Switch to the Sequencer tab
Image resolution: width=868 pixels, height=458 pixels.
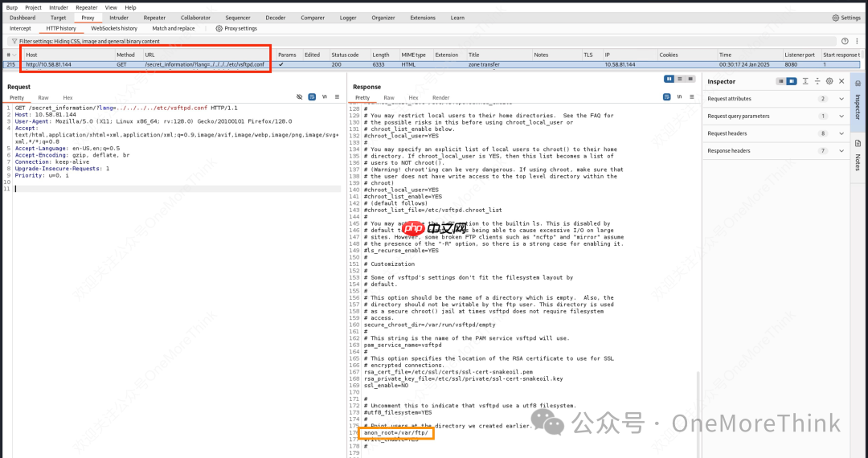click(238, 18)
